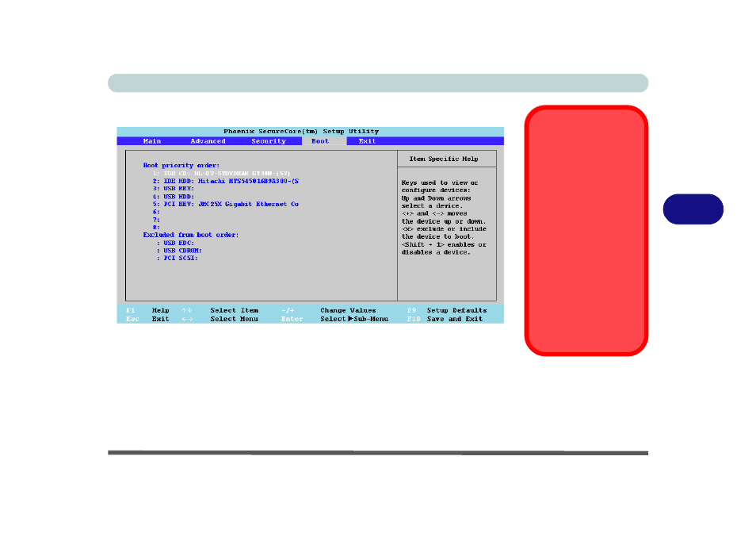756x533 pixels.
Task: Select empty boot slot 6
Action: [156, 213]
